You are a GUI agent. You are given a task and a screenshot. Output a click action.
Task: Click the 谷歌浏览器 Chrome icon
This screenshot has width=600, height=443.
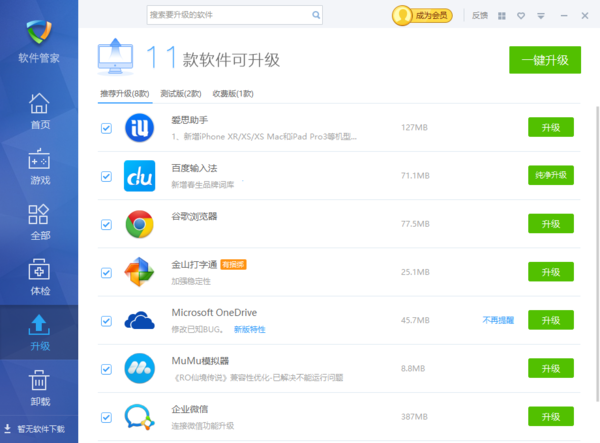click(140, 224)
